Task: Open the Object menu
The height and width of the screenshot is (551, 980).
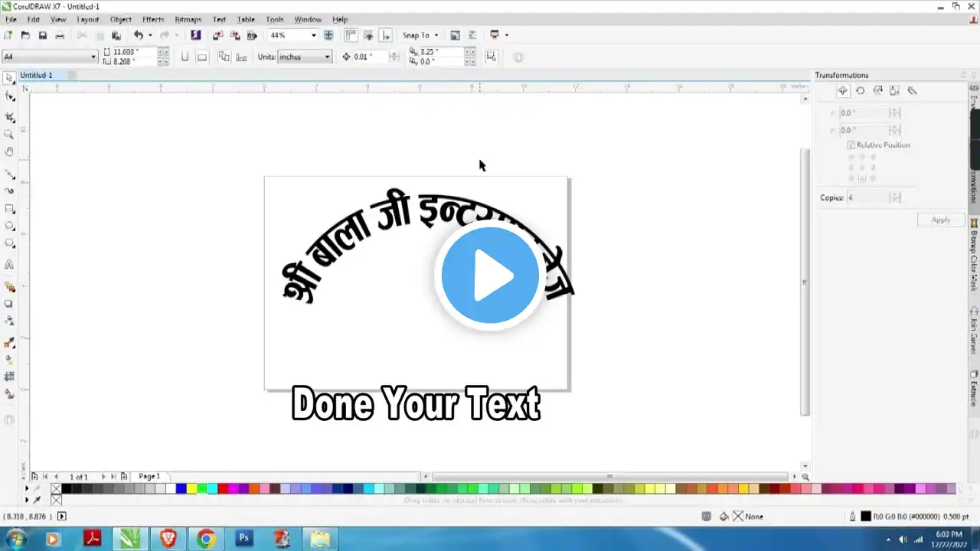Action: (x=121, y=19)
